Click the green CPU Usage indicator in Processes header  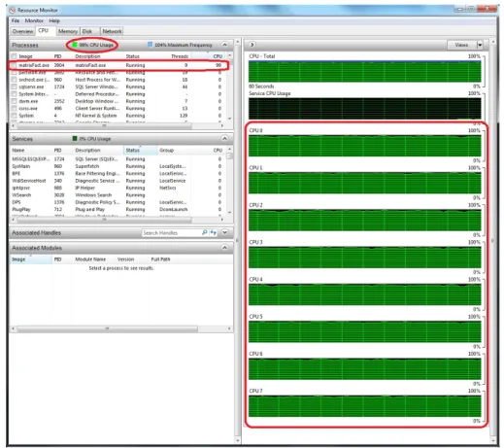pos(75,45)
